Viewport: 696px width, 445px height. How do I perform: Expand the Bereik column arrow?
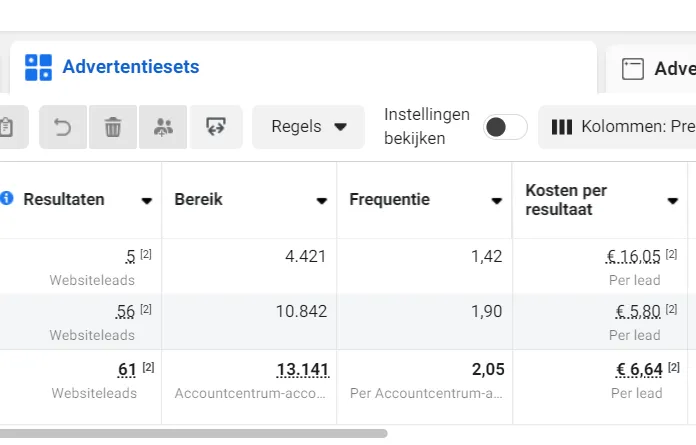[x=322, y=201]
